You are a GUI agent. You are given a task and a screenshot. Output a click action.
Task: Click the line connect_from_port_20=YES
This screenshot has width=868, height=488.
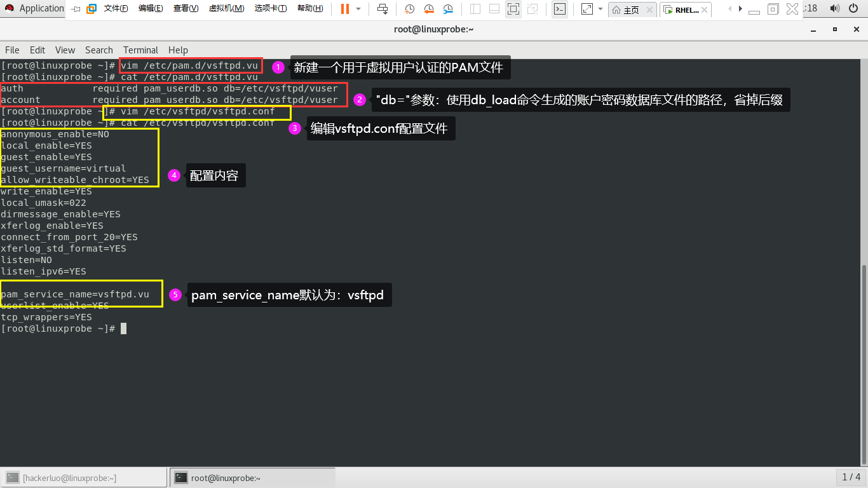(x=69, y=237)
